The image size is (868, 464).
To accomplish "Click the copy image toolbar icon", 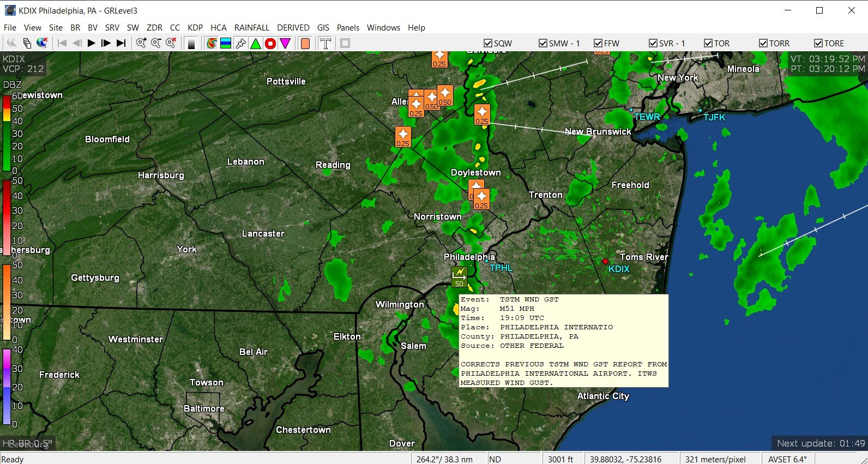I will (x=27, y=43).
